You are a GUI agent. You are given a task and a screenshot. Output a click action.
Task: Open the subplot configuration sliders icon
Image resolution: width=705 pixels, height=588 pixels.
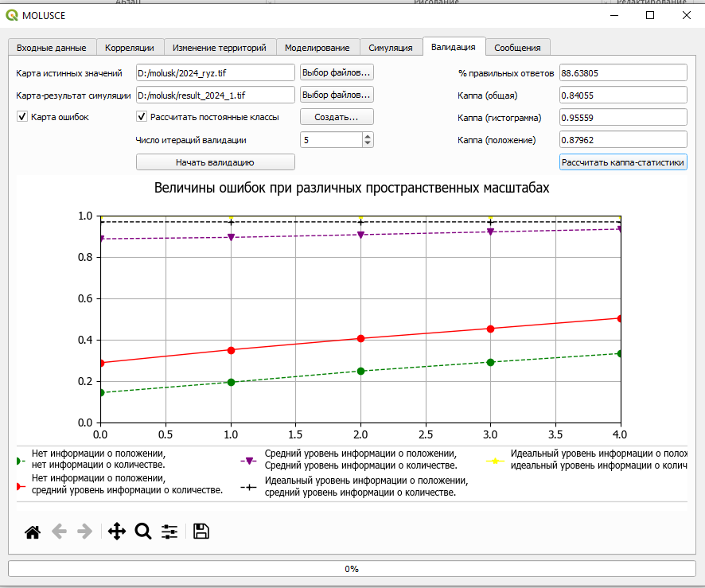pyautogui.click(x=169, y=532)
